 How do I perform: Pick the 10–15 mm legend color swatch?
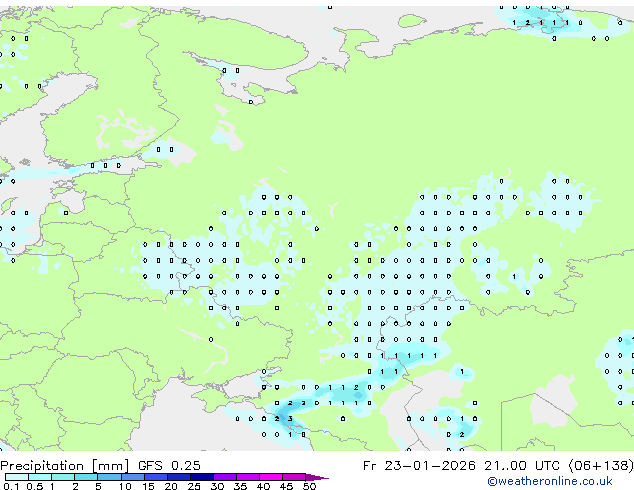pos(133,477)
